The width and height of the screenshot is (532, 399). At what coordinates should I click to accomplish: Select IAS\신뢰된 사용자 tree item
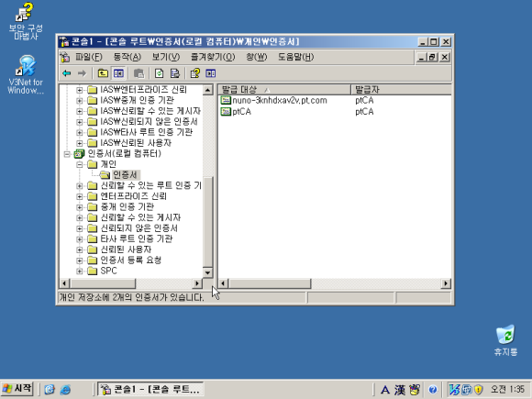[136, 143]
